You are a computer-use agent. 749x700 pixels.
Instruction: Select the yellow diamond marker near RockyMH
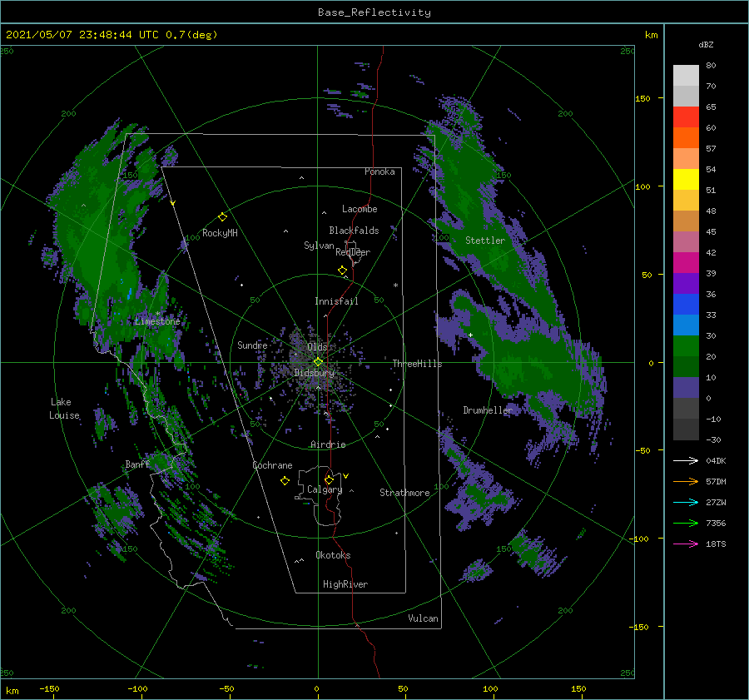(222, 217)
